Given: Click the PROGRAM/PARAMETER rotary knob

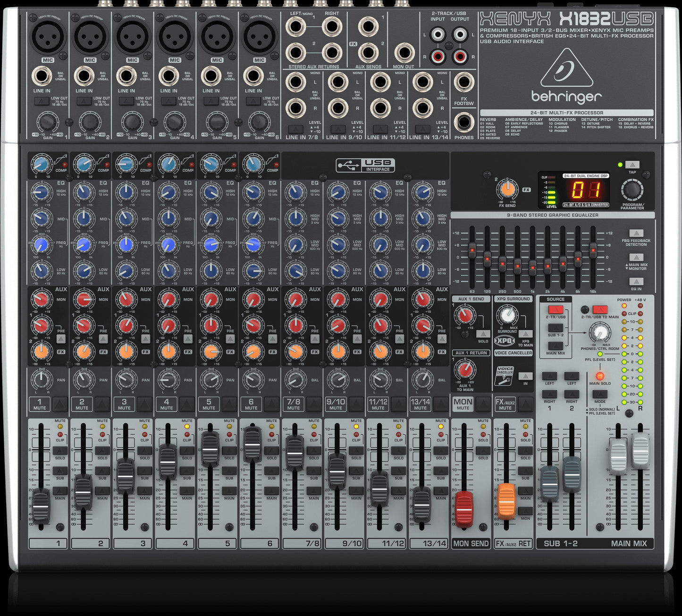Looking at the screenshot, I should (631, 190).
